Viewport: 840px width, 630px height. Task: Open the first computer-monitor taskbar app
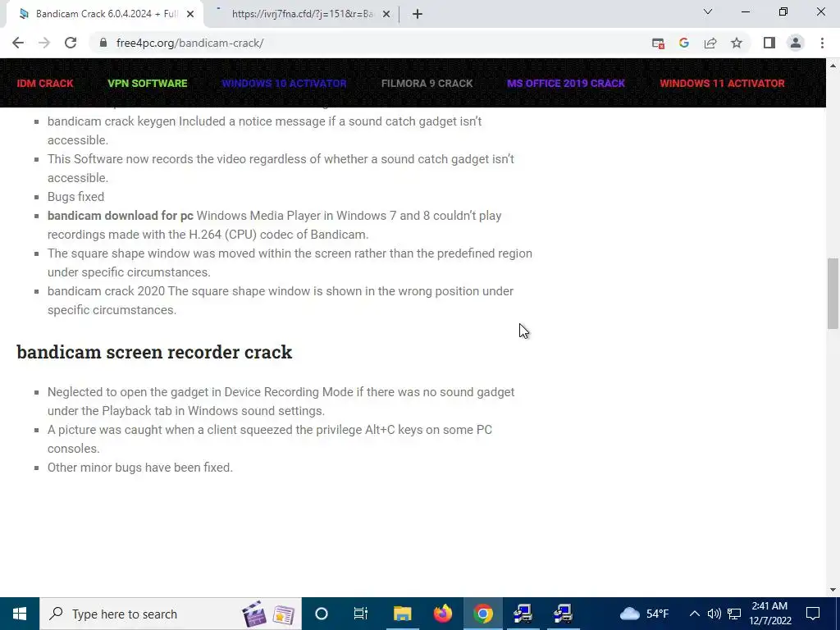[523, 614]
